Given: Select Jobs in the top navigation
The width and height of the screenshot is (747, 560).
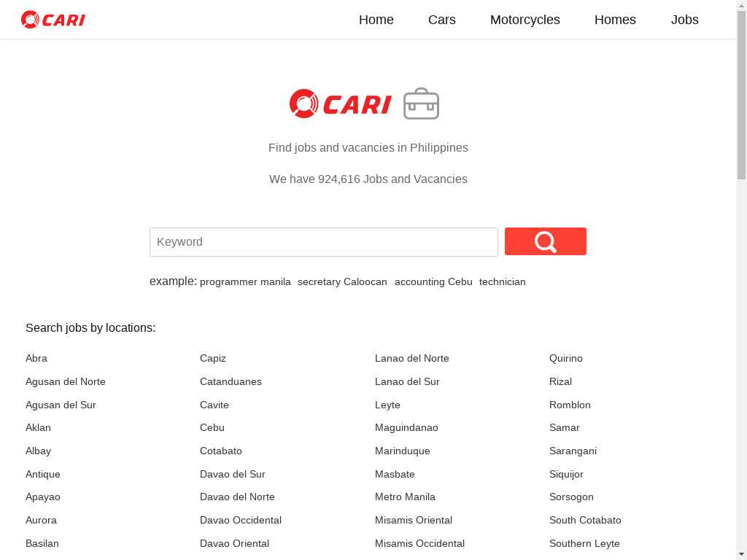Looking at the screenshot, I should point(684,20).
